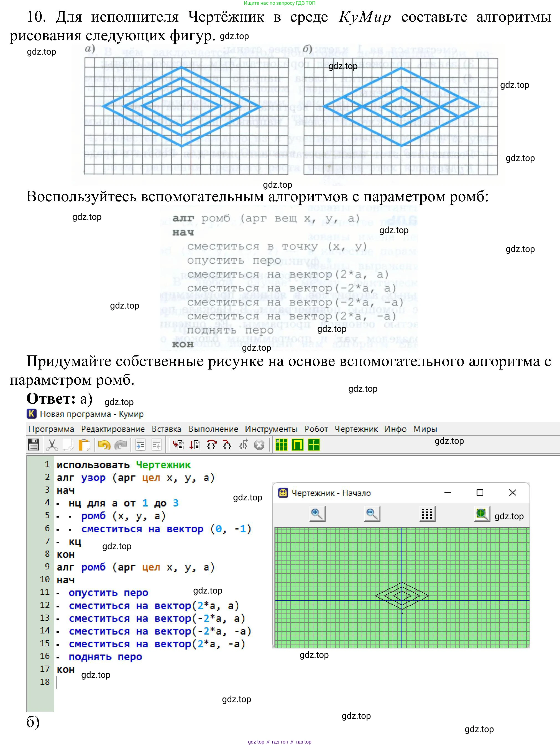560x746 pixels.
Task: Click the Step over icon
Action: click(x=211, y=445)
